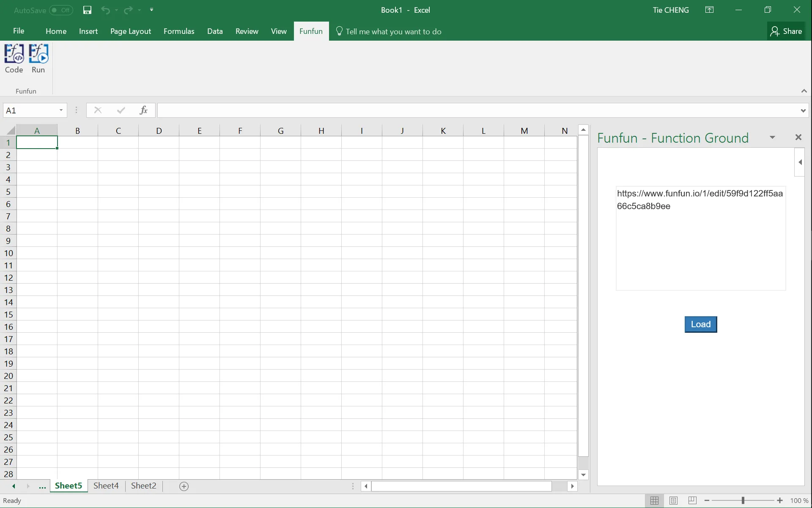Click the zoom slider handle
This screenshot has width=812, height=508.
coord(743,501)
